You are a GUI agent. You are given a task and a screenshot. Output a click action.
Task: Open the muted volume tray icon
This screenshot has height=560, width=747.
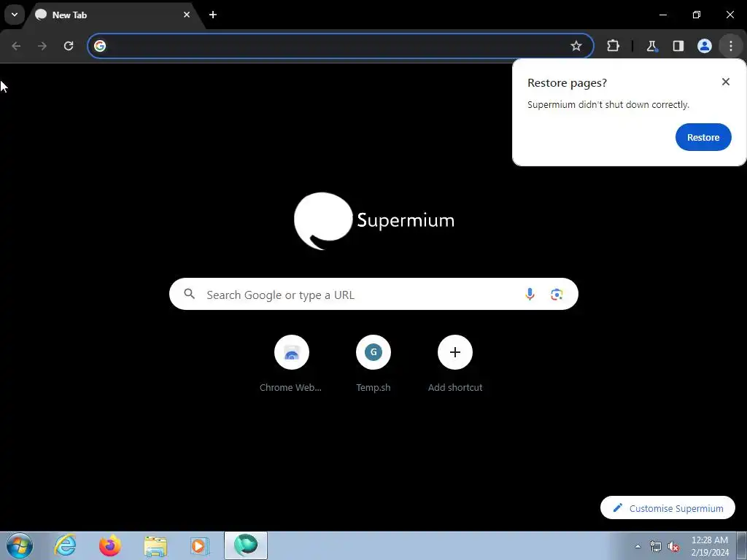pos(673,546)
